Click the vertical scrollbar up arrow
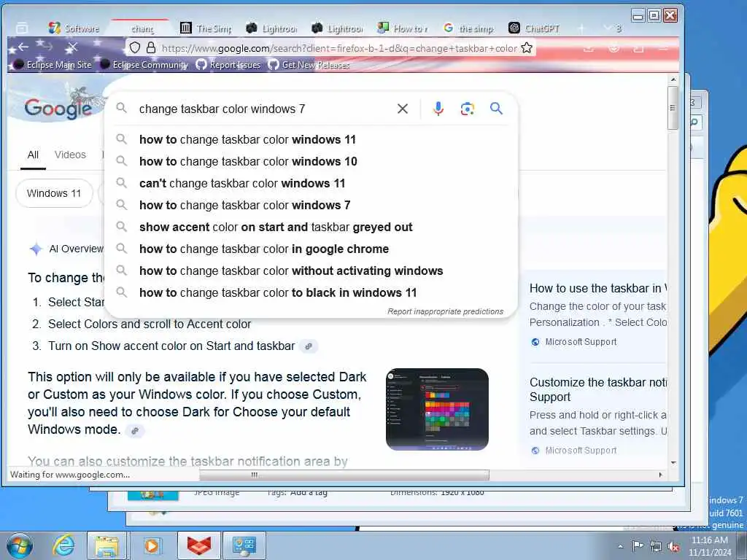Image resolution: width=747 pixels, height=560 pixels. tap(673, 79)
